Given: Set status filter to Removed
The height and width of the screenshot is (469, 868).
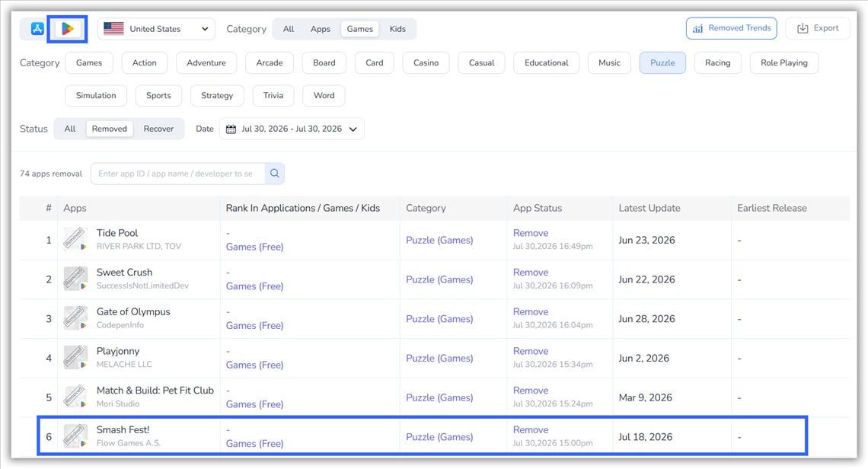Looking at the screenshot, I should pos(110,129).
